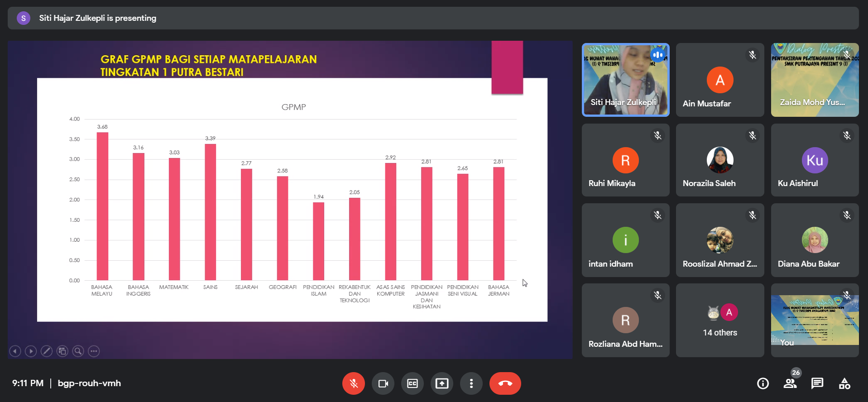This screenshot has height=402, width=868.
Task: Open see all slides icon
Action: click(62, 351)
